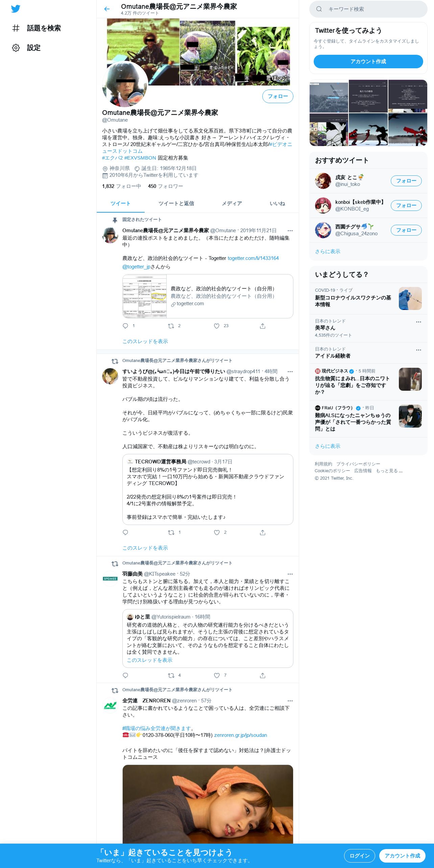View 450 フォロワー list

tap(165, 186)
